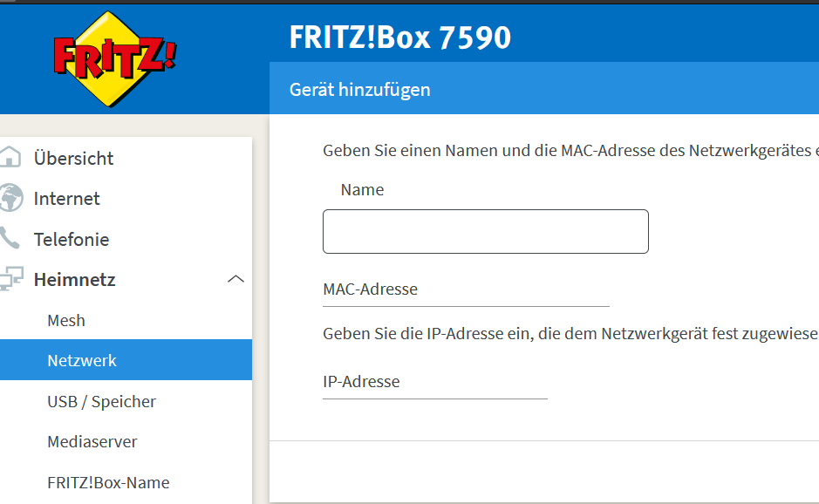Click the computers icon beside Heimnetz
Viewport: 819px width, 504px height.
tap(11, 279)
